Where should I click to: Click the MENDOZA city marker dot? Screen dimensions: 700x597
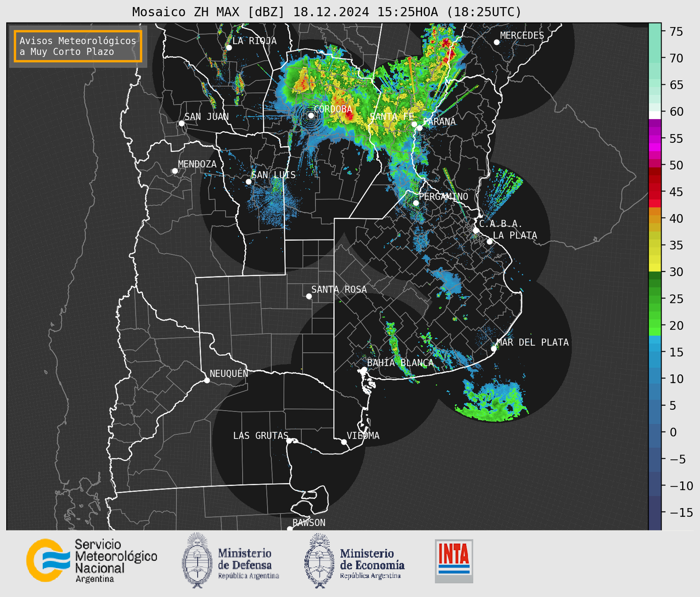point(175,171)
